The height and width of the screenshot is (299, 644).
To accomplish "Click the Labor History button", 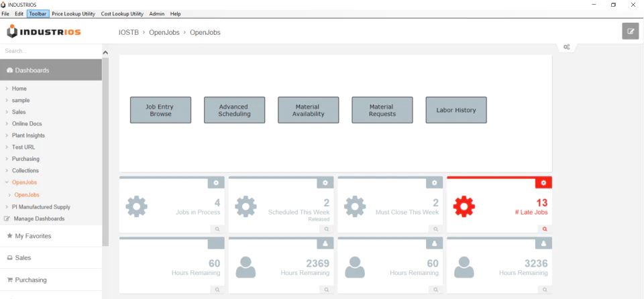I will point(456,110).
